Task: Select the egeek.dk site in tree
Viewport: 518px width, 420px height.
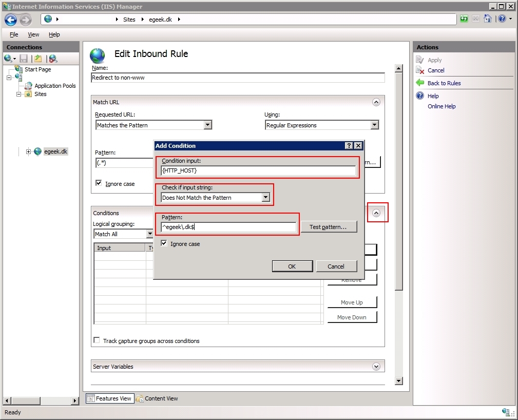Action: [55, 151]
